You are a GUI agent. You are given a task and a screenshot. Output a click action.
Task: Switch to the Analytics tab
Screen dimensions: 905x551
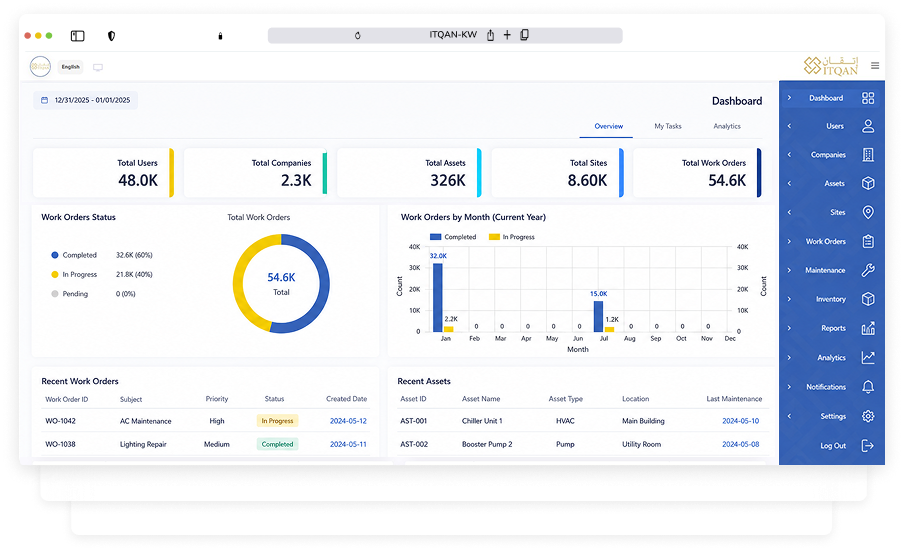(727, 126)
